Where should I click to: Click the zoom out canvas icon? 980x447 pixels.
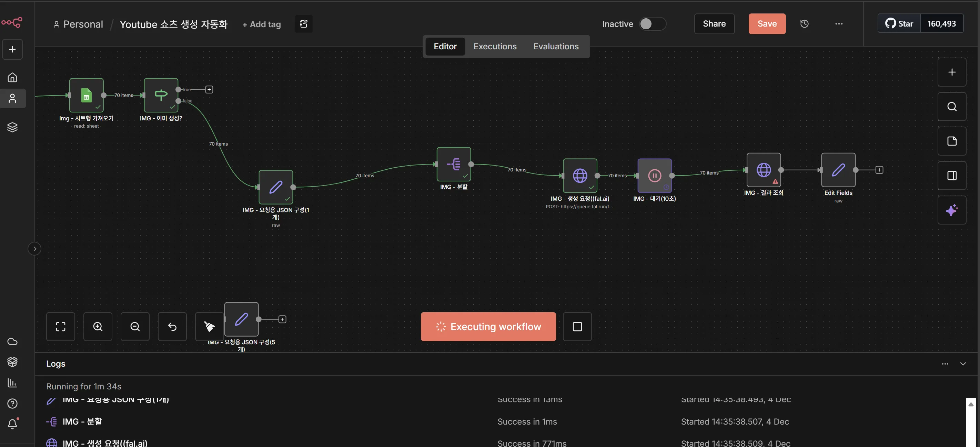pyautogui.click(x=135, y=327)
